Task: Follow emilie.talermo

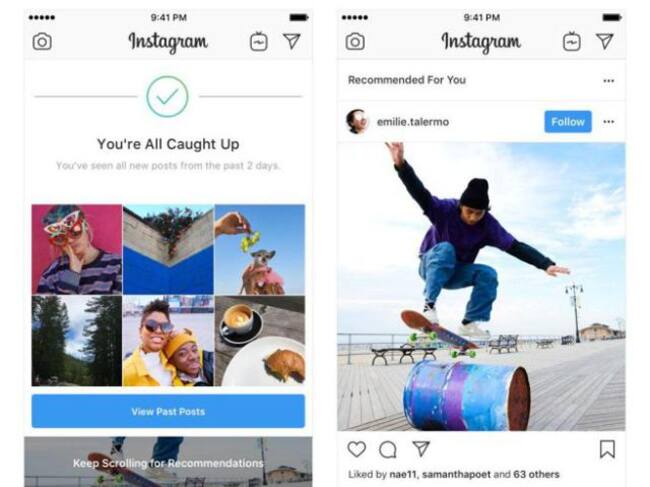Action: point(568,122)
